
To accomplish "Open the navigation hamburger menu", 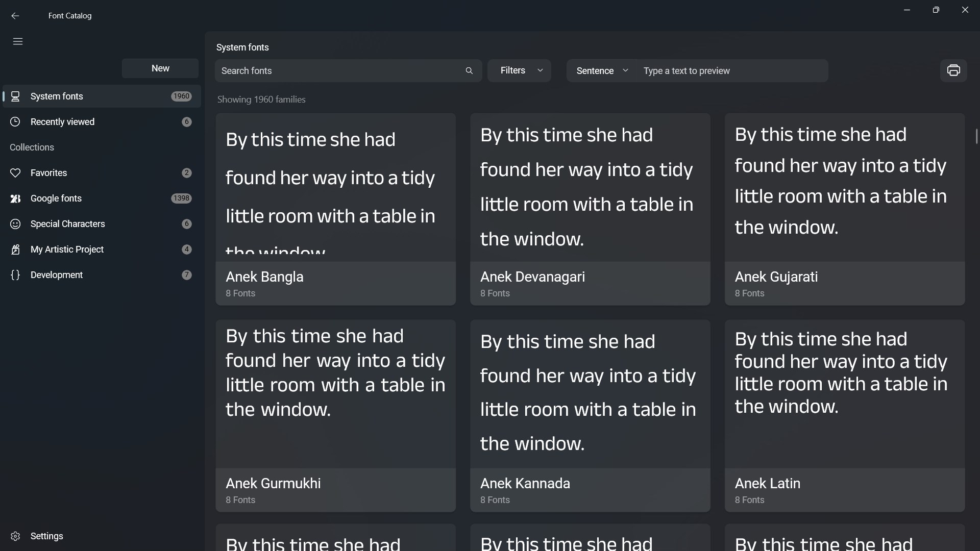I will tap(17, 41).
